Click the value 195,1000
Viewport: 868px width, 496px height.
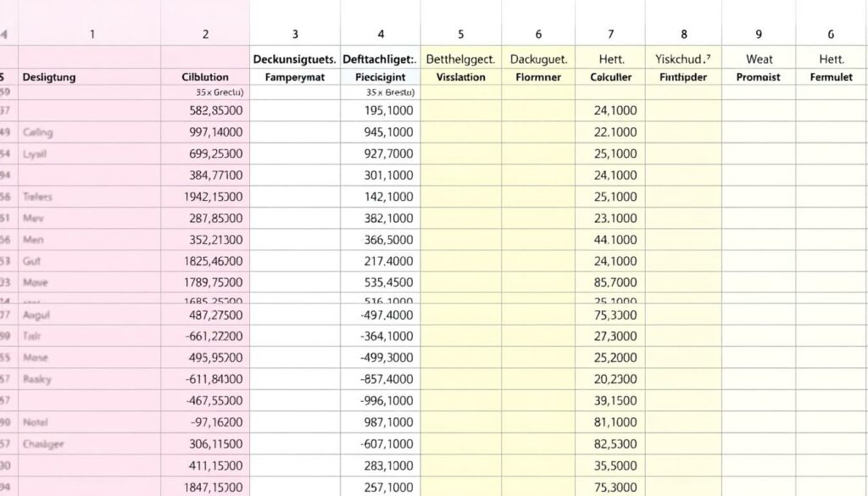coord(388,111)
